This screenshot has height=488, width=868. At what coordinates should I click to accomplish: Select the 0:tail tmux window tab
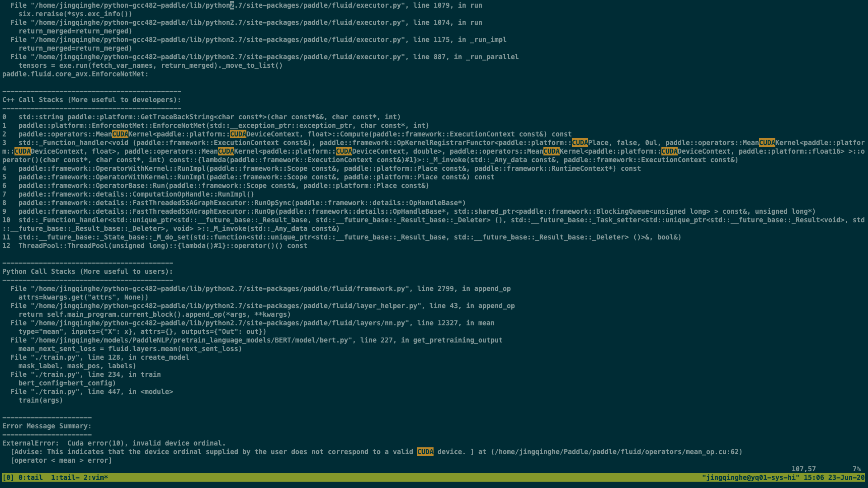click(30, 478)
